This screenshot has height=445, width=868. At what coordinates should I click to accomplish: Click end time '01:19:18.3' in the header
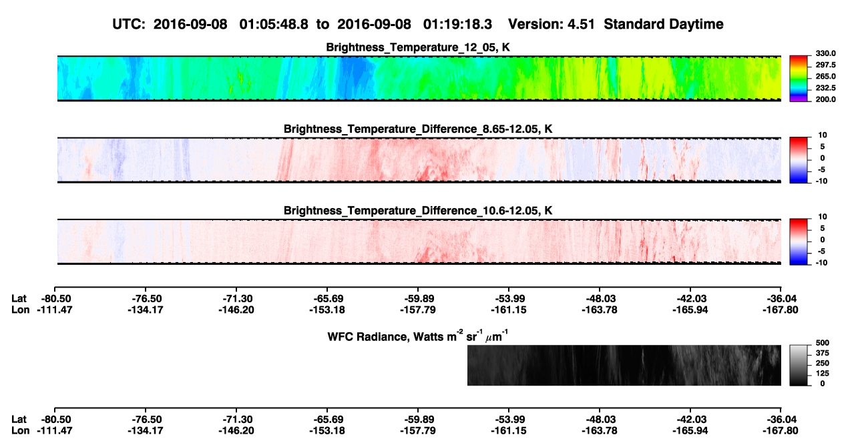coord(458,24)
